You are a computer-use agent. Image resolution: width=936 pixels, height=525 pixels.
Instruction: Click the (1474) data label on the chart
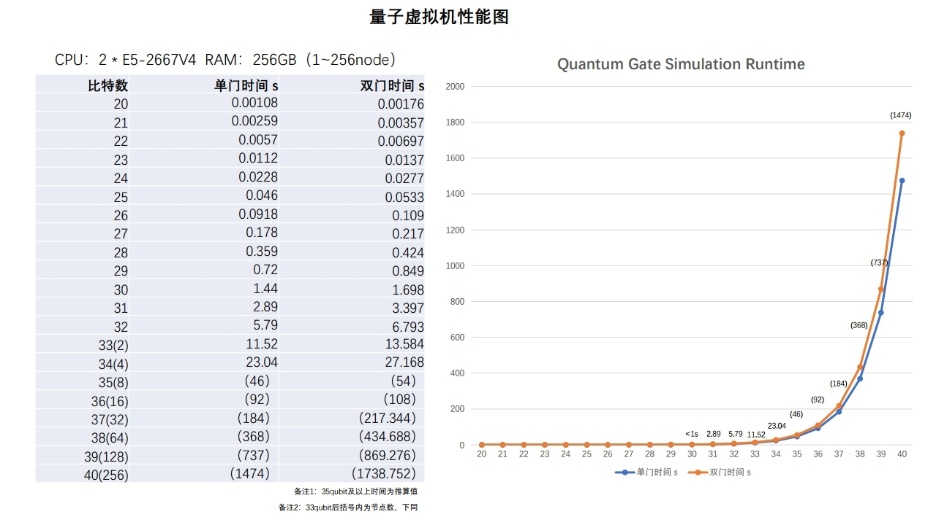click(x=900, y=116)
